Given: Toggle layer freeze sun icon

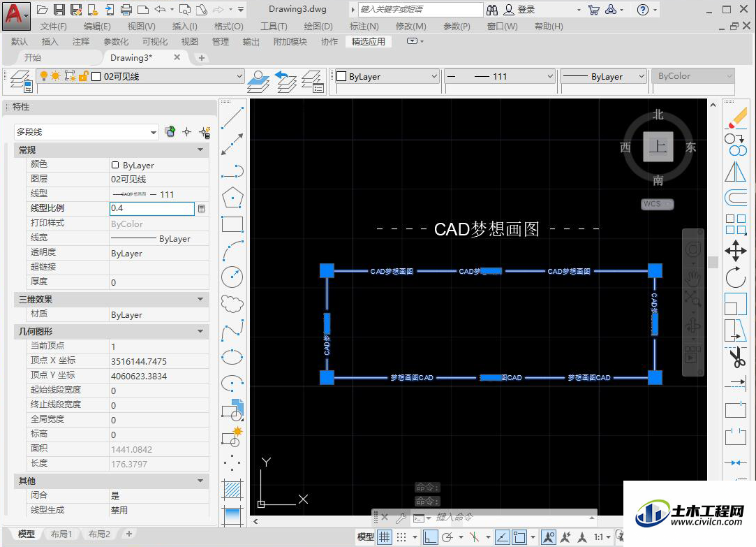Looking at the screenshot, I should (56, 76).
